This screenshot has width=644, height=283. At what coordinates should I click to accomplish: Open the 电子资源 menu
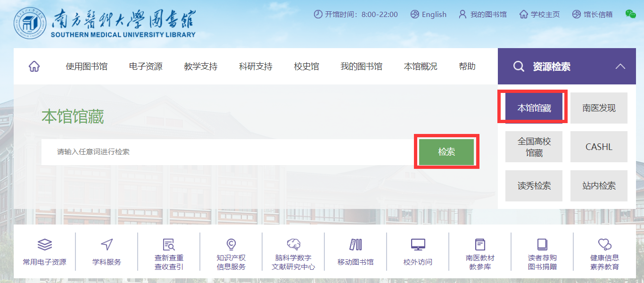146,67
